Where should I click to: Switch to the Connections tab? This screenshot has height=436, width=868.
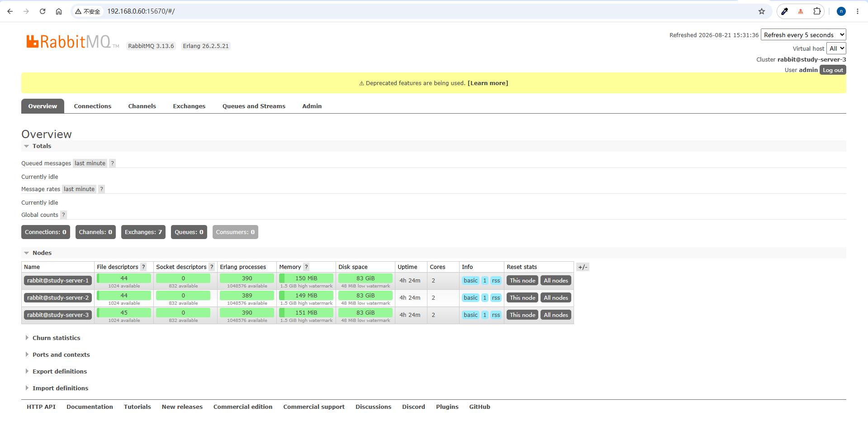(93, 106)
